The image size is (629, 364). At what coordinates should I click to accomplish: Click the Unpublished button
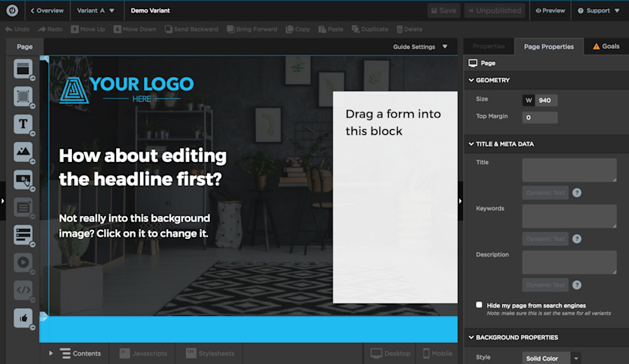pyautogui.click(x=495, y=10)
